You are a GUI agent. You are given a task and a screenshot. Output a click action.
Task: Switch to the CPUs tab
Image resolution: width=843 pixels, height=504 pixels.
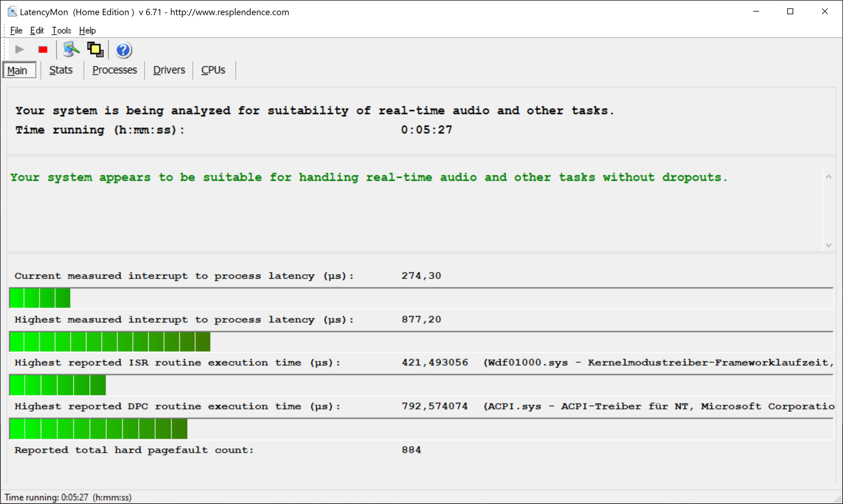tap(213, 70)
